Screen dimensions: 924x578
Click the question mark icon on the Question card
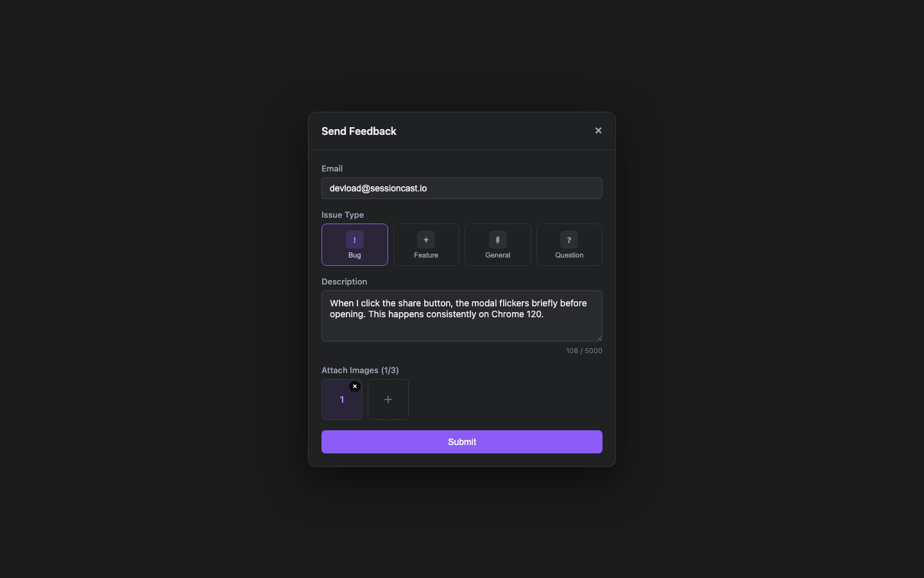(x=569, y=239)
